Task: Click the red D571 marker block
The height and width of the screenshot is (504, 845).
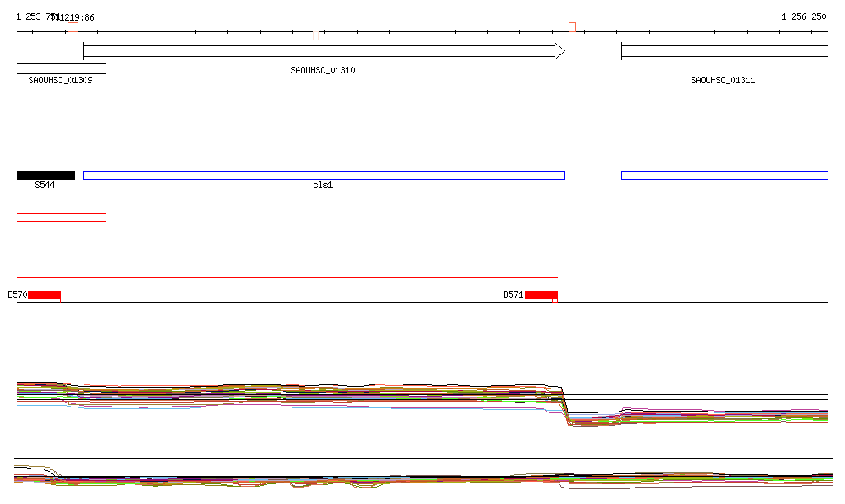Action: pos(541,294)
